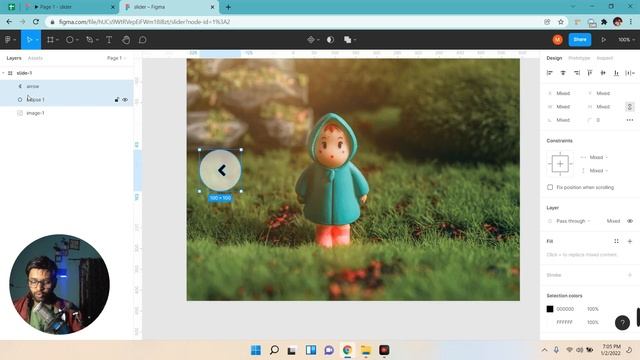The image size is (640, 360).
Task: Open Windows Start menu
Action: click(x=256, y=350)
